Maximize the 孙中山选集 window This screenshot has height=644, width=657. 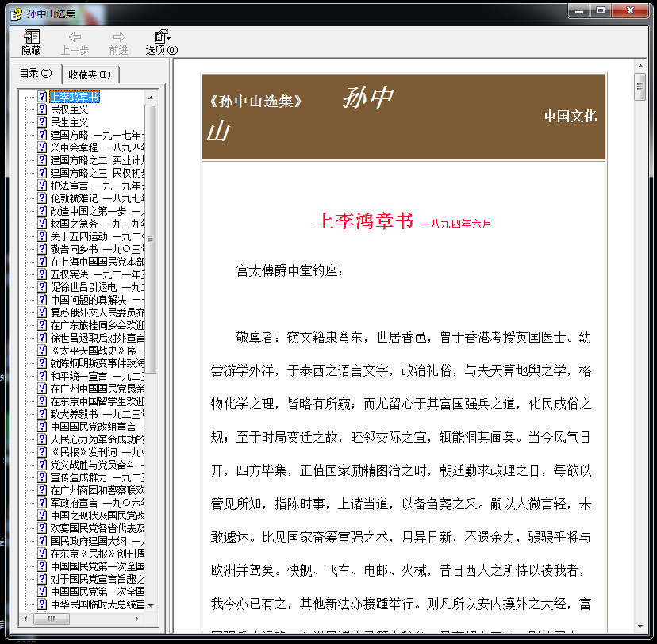pyautogui.click(x=601, y=11)
